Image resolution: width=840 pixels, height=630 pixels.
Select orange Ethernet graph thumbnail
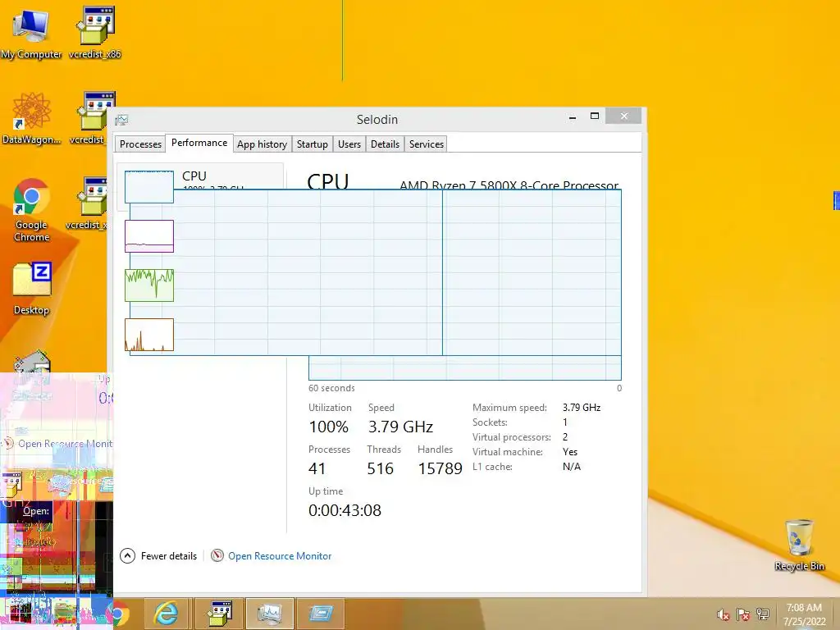tap(149, 335)
